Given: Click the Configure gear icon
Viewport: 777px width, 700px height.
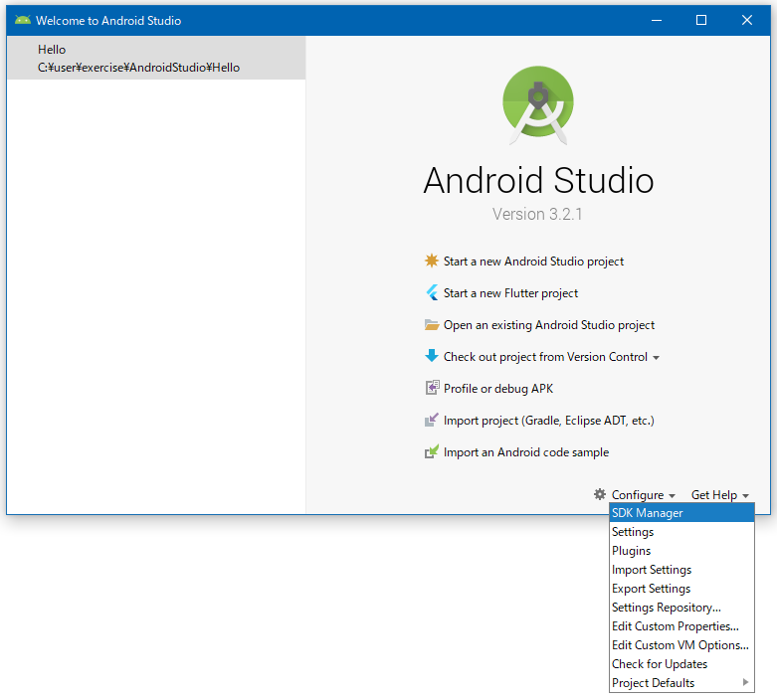Looking at the screenshot, I should tap(600, 494).
